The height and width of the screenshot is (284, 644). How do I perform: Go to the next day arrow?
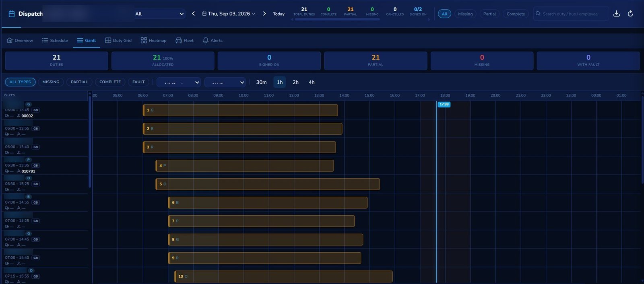[264, 14]
